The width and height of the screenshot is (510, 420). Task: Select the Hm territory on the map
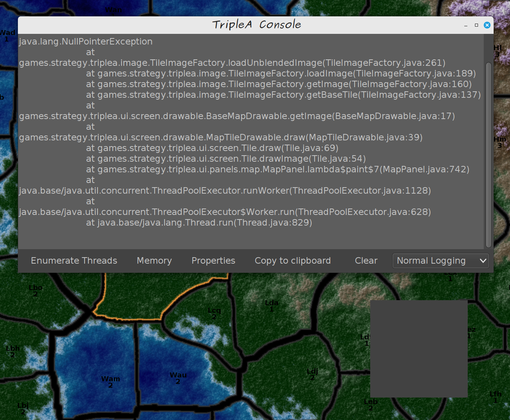tap(500, 142)
